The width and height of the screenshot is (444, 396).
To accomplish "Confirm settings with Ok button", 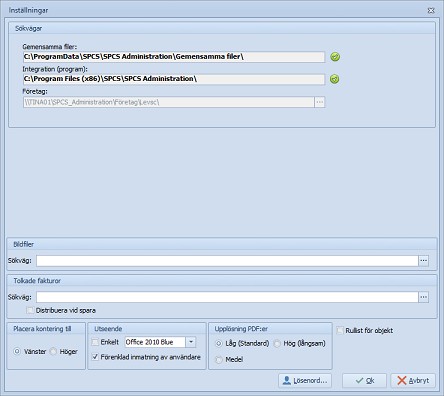I will pos(364,380).
